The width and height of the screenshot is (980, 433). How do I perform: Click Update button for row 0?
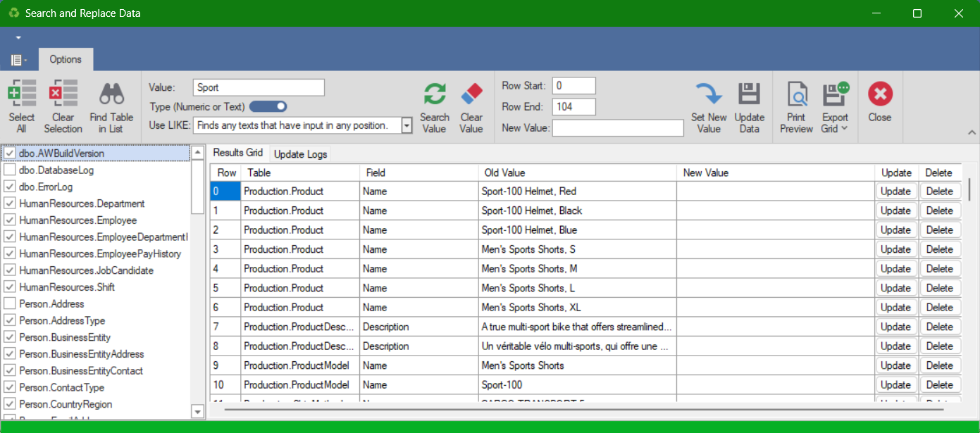click(896, 192)
